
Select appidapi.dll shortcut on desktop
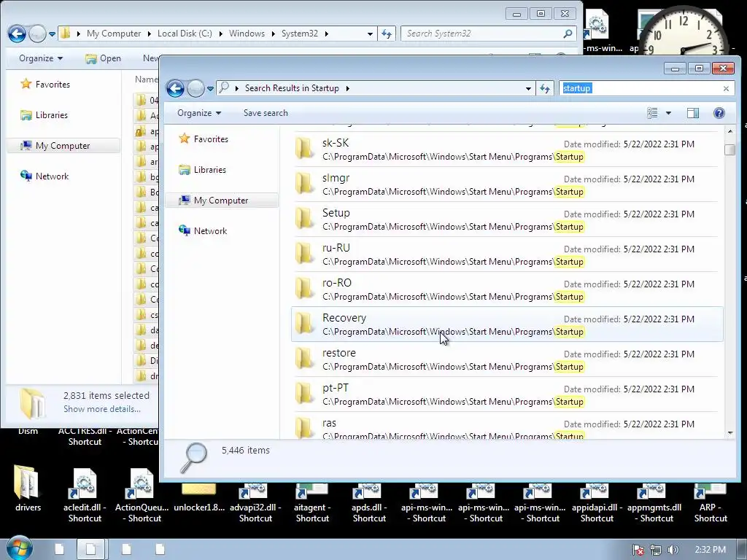[597, 503]
